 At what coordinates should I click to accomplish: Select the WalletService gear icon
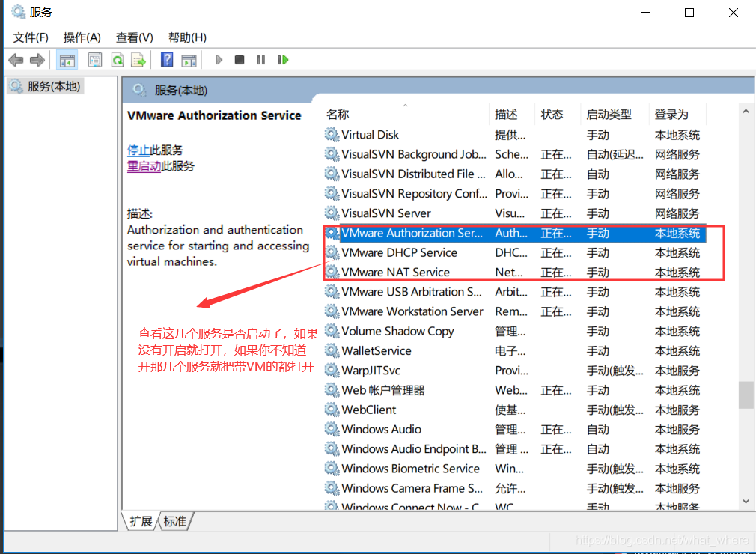click(332, 350)
